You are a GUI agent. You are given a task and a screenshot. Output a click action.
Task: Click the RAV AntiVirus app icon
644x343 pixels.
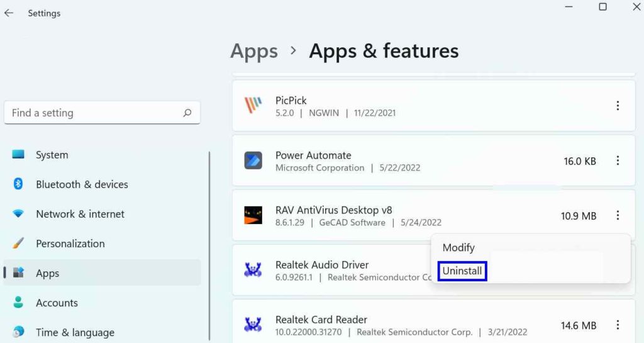click(253, 215)
